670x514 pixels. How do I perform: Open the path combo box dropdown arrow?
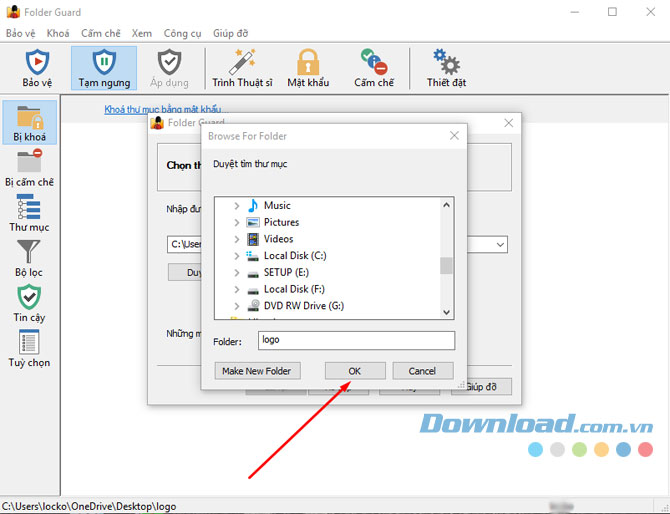point(500,245)
